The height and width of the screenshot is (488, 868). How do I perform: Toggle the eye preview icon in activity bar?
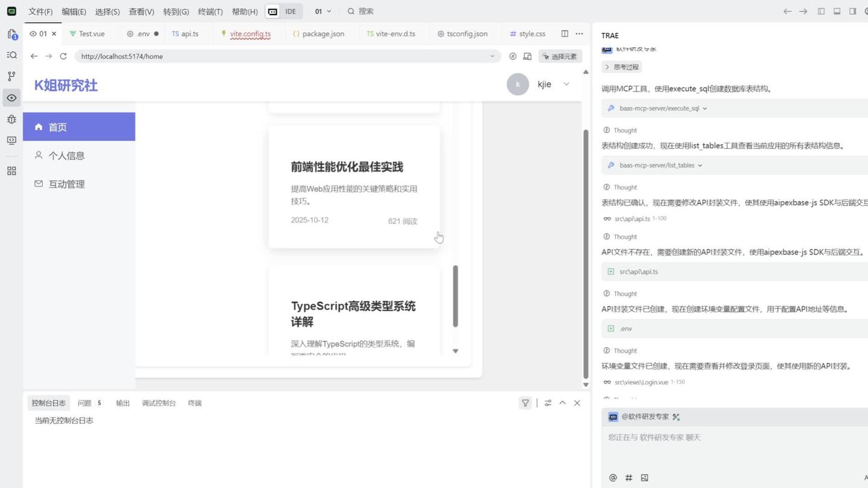coord(11,98)
